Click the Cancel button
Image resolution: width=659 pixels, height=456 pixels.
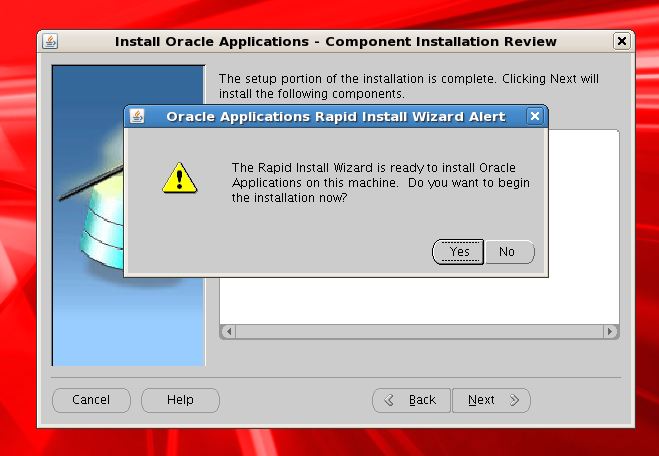pos(91,400)
